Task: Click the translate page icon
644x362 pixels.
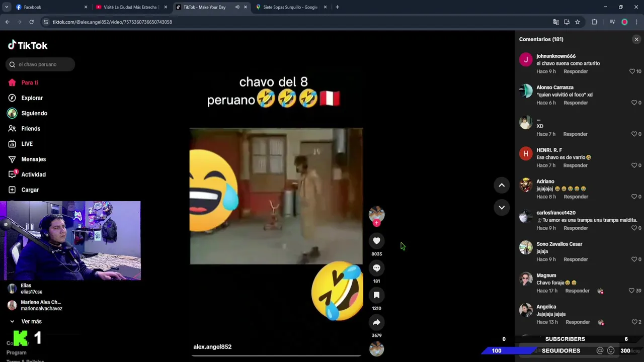Action: pos(556,22)
